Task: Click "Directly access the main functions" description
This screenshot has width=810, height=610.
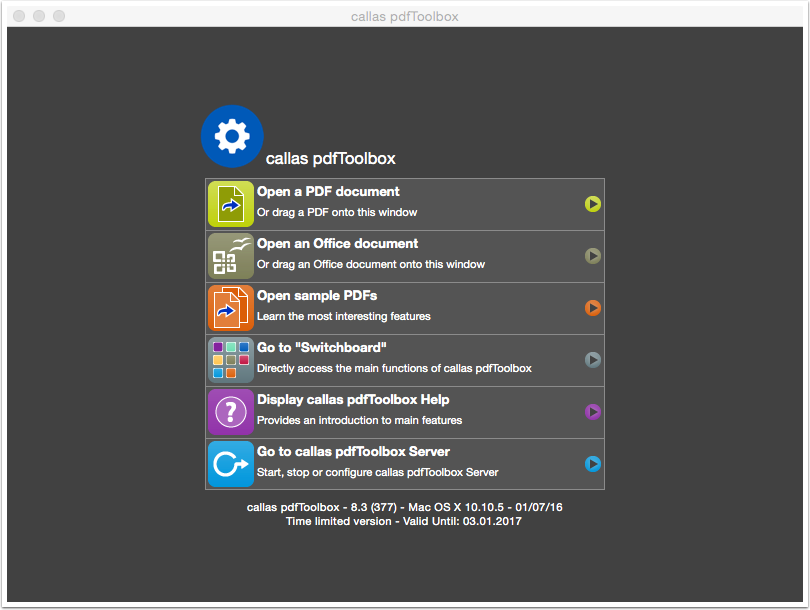Action: tap(394, 368)
